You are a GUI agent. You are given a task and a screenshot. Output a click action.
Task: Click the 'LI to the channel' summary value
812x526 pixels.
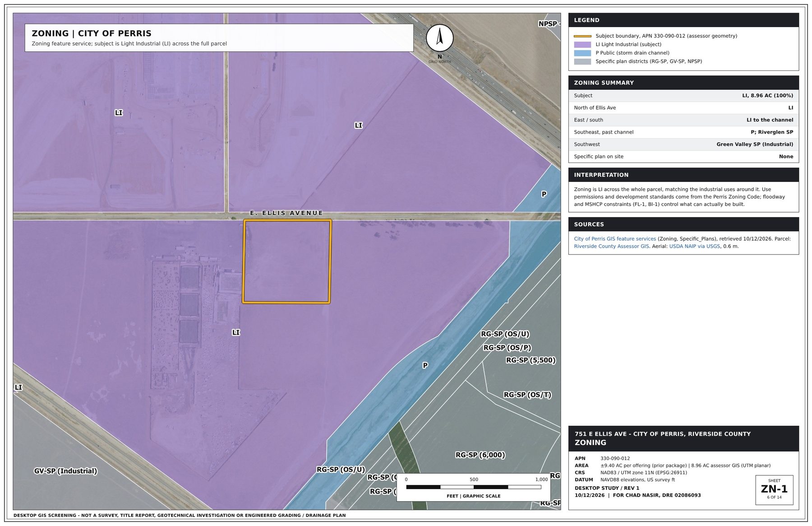click(x=770, y=120)
